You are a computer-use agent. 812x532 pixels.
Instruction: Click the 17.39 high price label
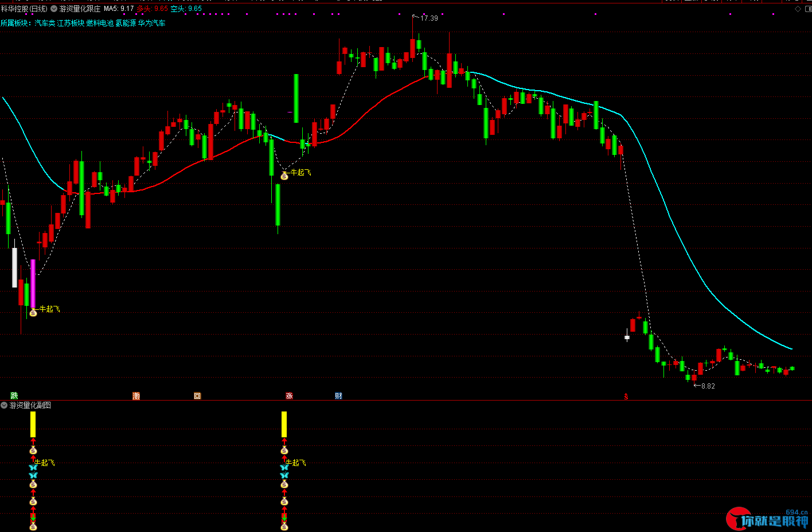pyautogui.click(x=429, y=18)
